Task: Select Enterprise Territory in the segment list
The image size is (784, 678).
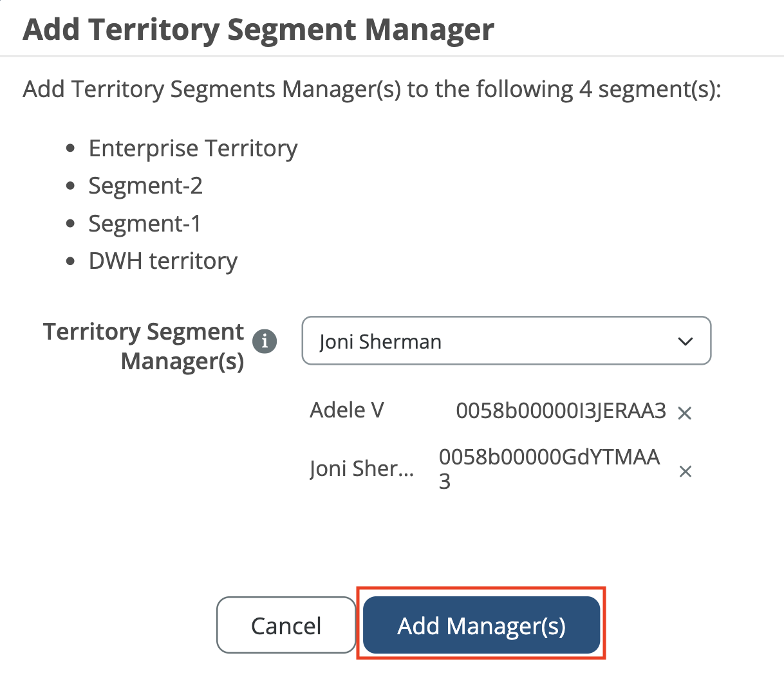Action: [x=193, y=148]
